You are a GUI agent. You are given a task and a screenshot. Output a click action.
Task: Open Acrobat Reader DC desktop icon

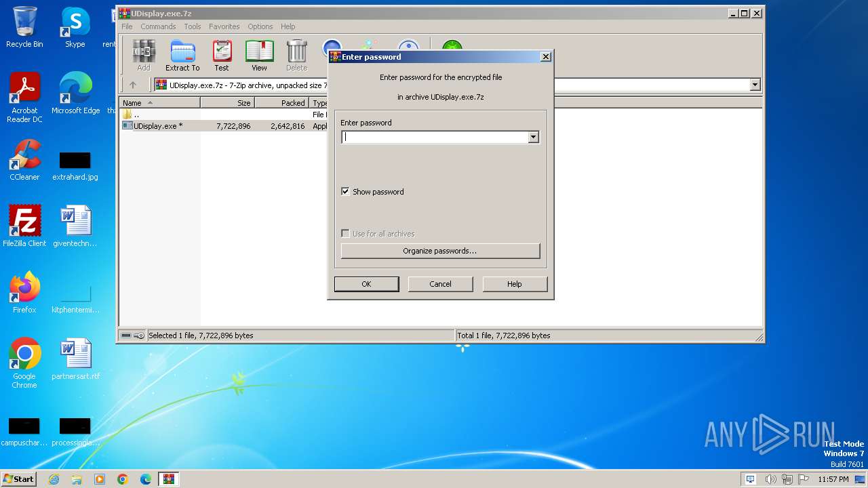click(x=24, y=98)
